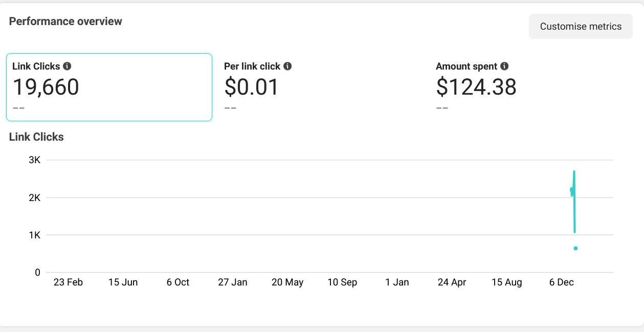Open the info tooltip for Per link click

pyautogui.click(x=287, y=66)
